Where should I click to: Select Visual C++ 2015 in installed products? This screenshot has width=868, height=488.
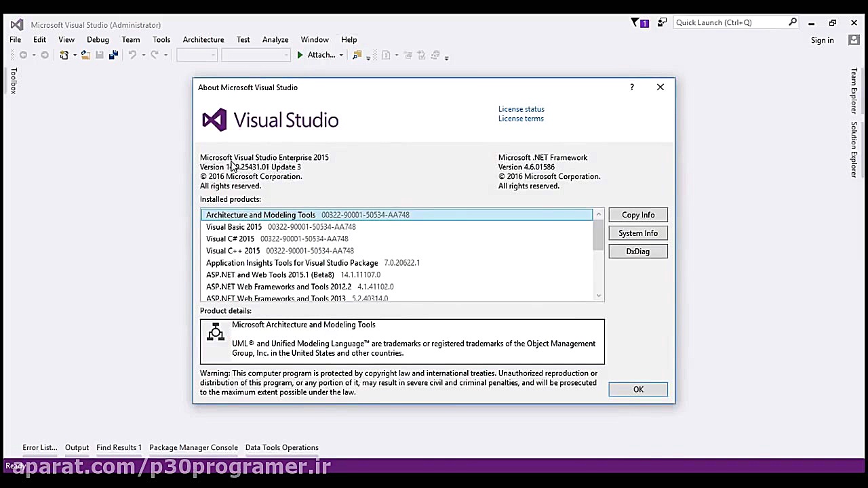pos(397,251)
